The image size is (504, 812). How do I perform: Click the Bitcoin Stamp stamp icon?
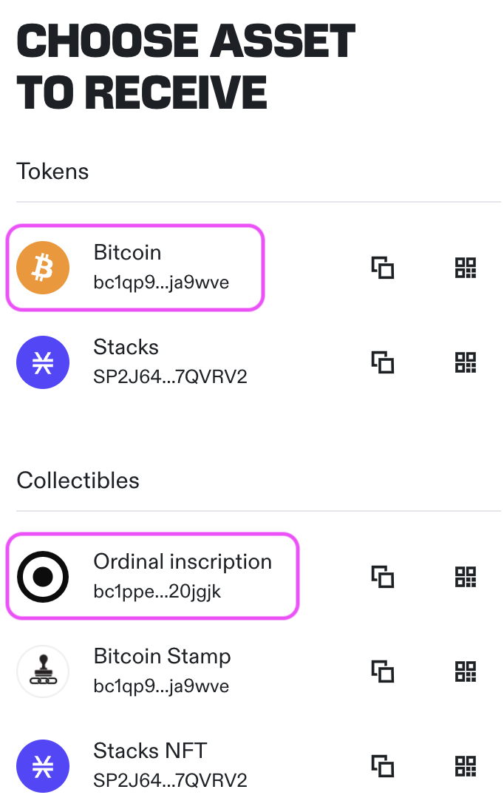tap(43, 671)
